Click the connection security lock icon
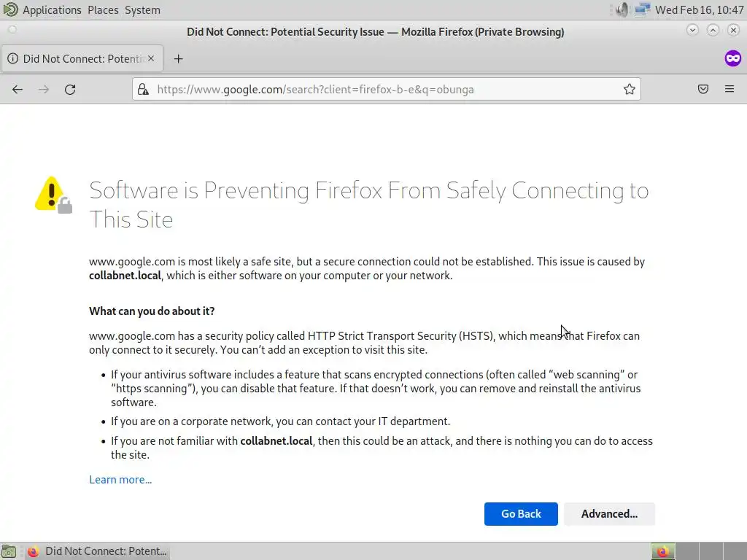747x560 pixels. [144, 89]
